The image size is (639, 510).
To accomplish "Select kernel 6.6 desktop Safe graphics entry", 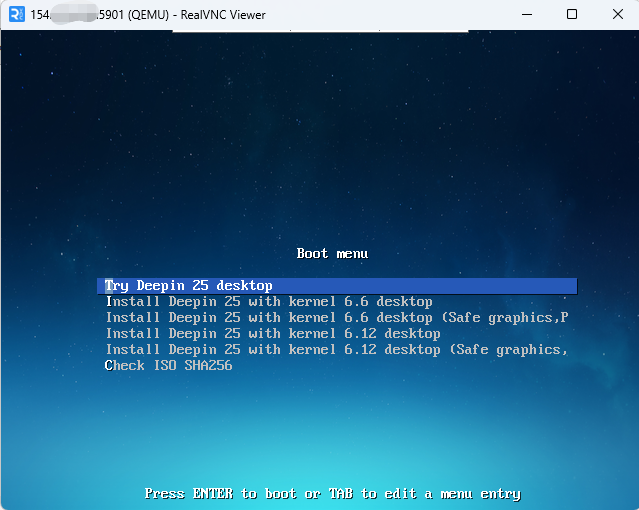I will (x=337, y=318).
